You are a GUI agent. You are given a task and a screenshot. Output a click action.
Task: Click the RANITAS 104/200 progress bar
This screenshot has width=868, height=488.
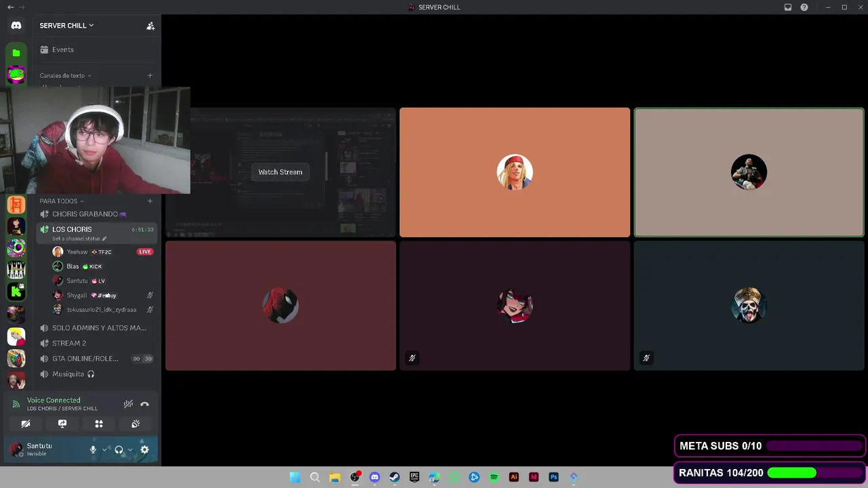click(770, 473)
